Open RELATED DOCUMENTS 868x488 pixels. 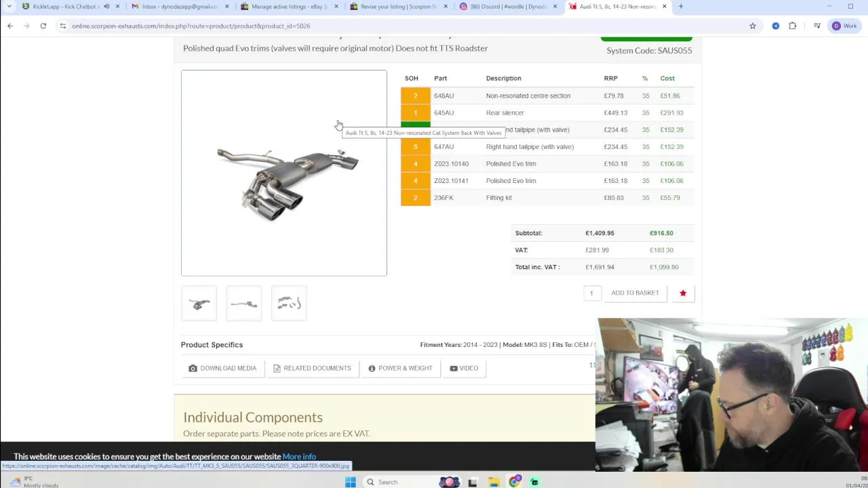(312, 368)
